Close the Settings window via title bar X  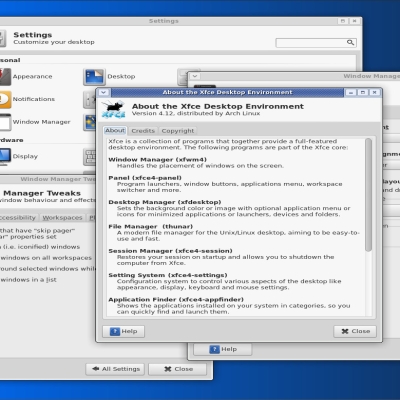pyautogui.click(x=355, y=21)
